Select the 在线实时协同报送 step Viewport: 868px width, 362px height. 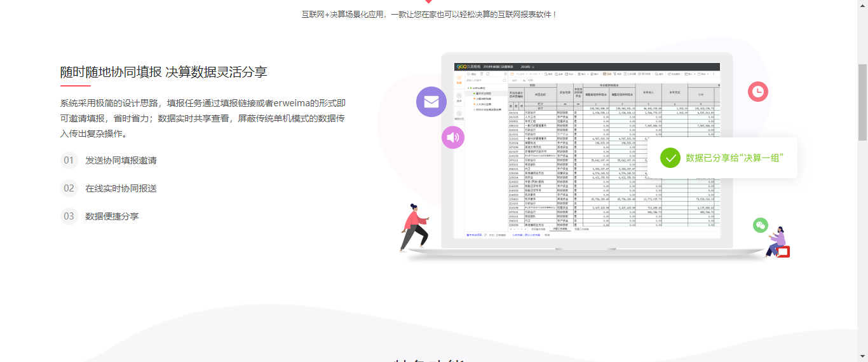click(109, 188)
